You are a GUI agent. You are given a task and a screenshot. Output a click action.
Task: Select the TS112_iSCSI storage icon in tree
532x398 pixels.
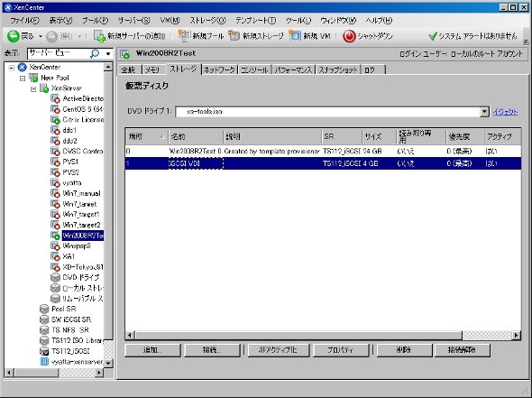[44, 351]
